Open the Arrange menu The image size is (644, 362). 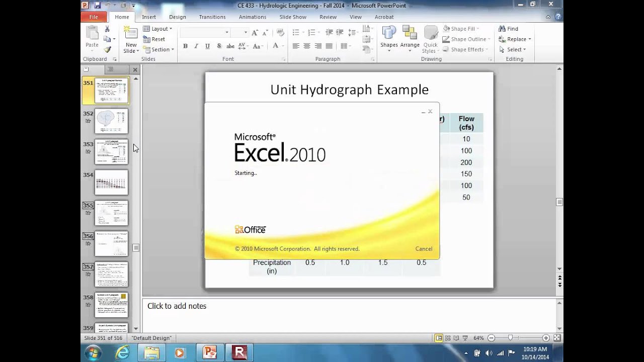410,39
